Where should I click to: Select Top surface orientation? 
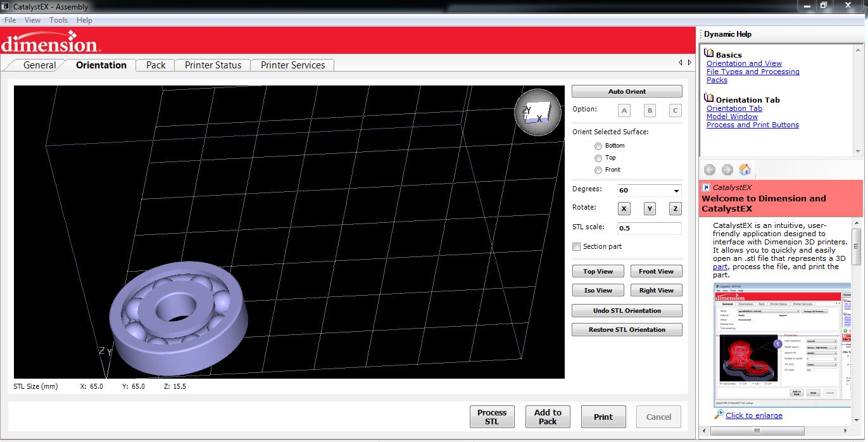pyautogui.click(x=598, y=158)
